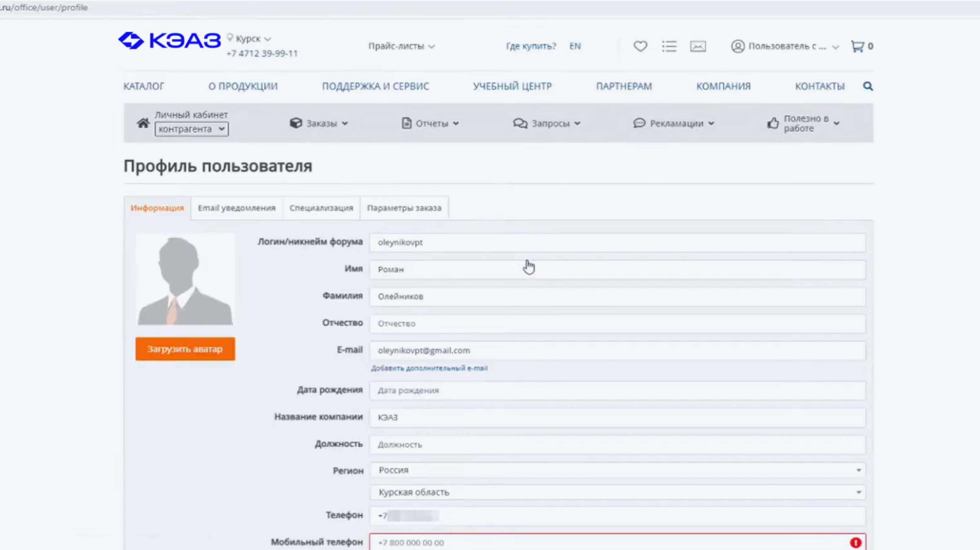The image size is (980, 550).
Task: Click the mobile phone error indicator
Action: click(856, 543)
